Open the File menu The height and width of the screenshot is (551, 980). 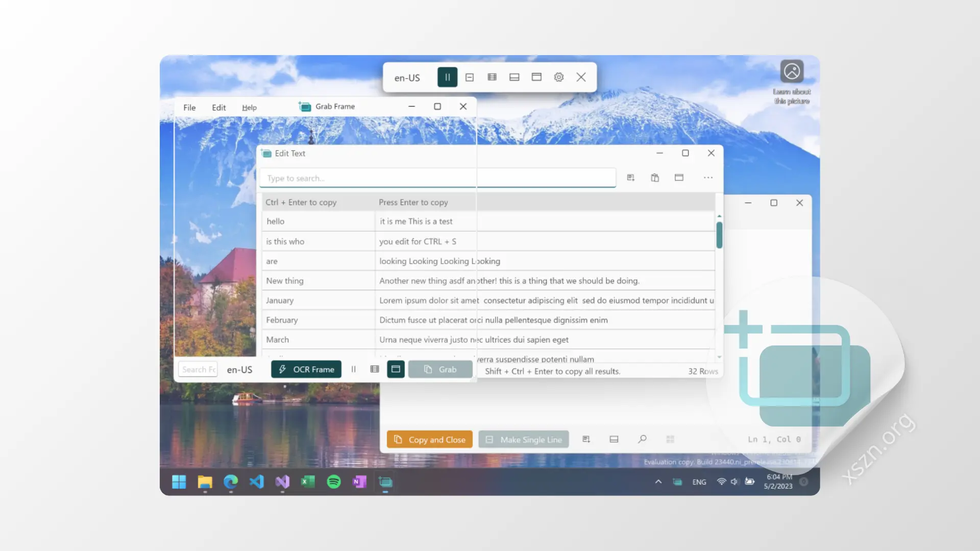tap(189, 108)
